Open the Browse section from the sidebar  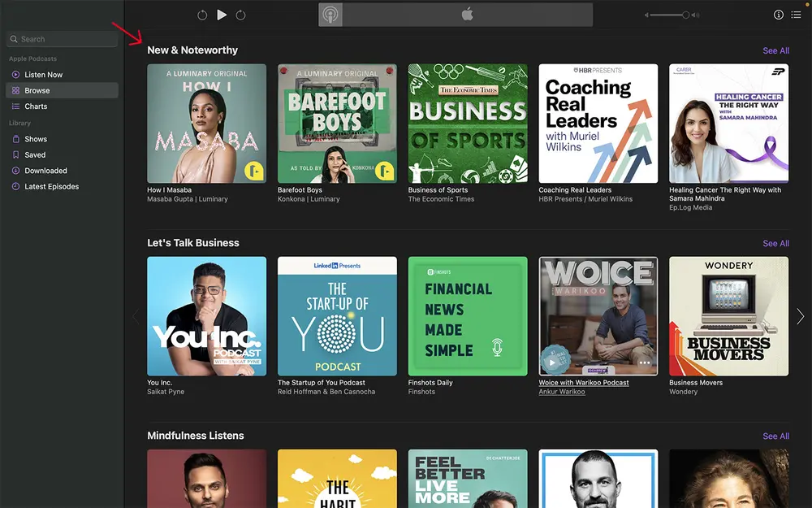pyautogui.click(x=37, y=90)
